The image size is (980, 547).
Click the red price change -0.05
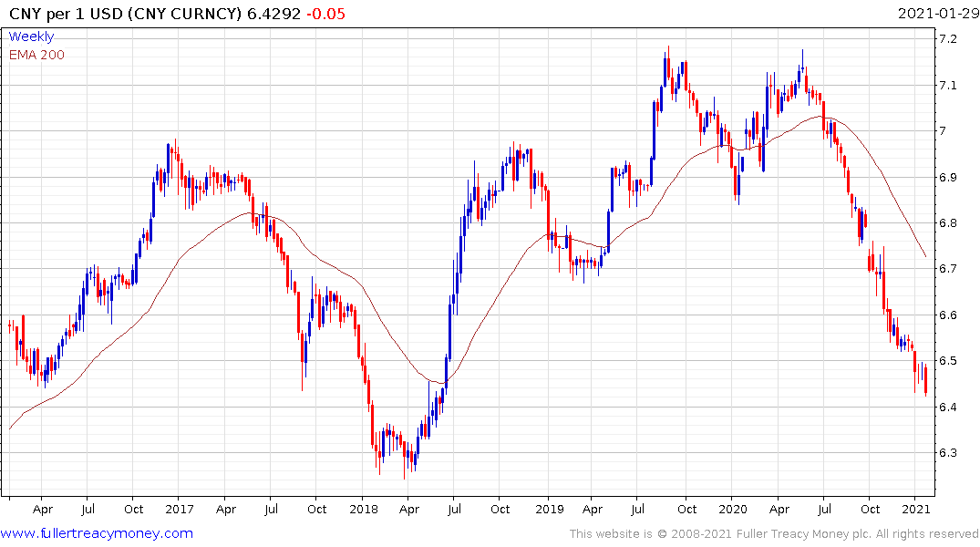[325, 14]
